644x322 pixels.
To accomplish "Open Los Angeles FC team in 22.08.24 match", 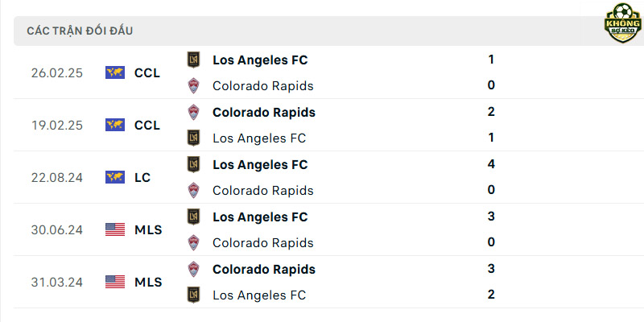I will (260, 165).
